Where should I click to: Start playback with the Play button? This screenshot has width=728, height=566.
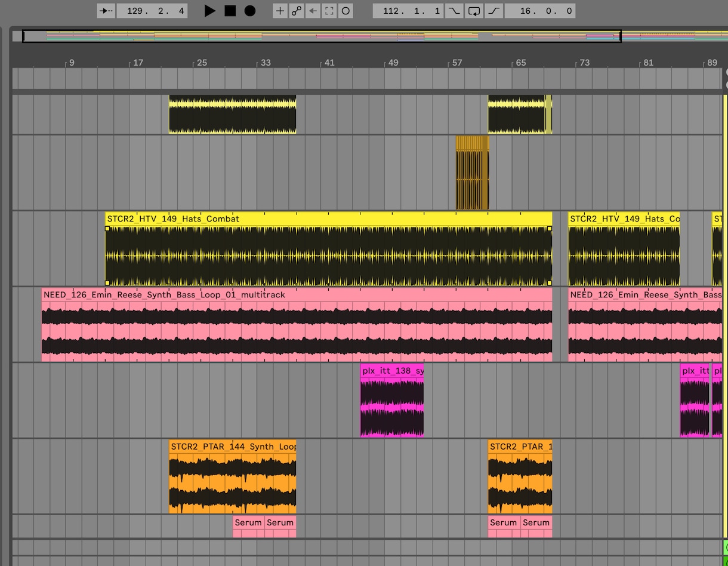[209, 11]
